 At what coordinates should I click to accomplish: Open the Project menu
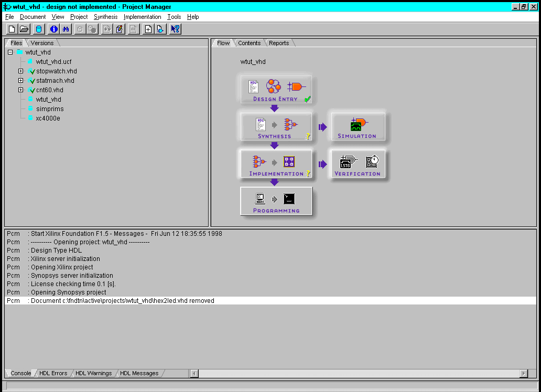pyautogui.click(x=79, y=17)
